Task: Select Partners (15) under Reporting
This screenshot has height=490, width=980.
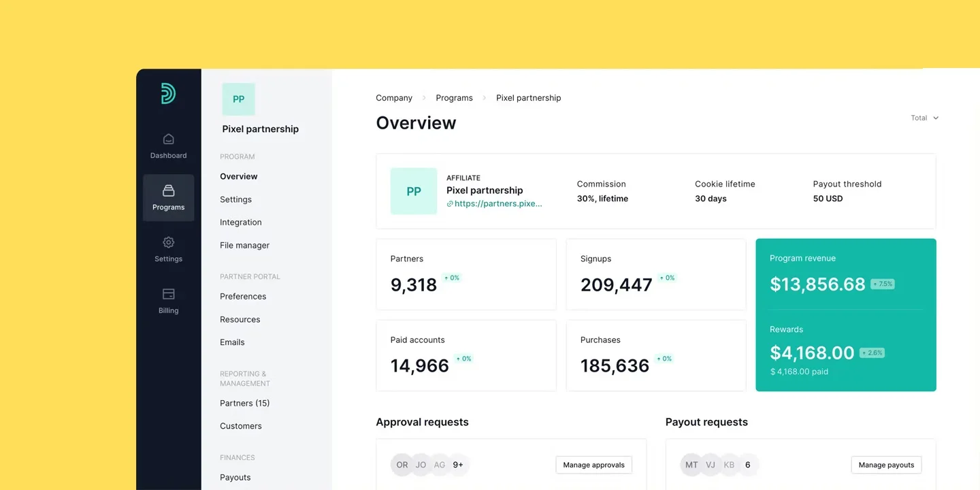Action: click(244, 403)
